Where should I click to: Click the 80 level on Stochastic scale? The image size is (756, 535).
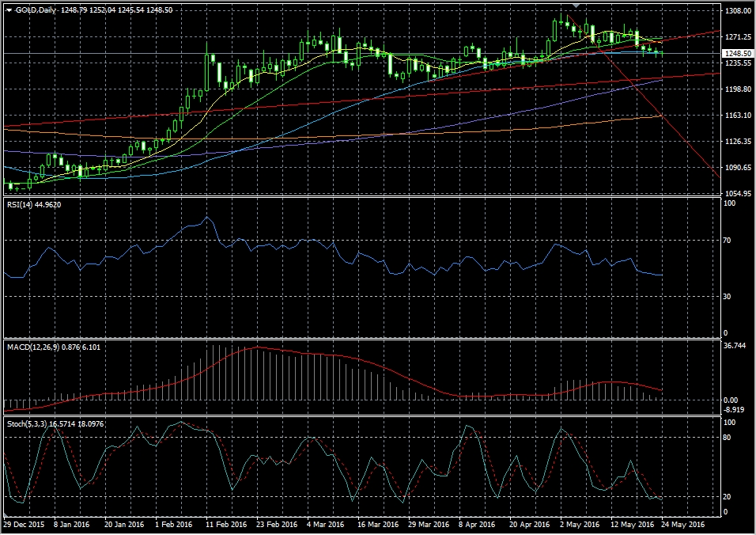click(728, 438)
